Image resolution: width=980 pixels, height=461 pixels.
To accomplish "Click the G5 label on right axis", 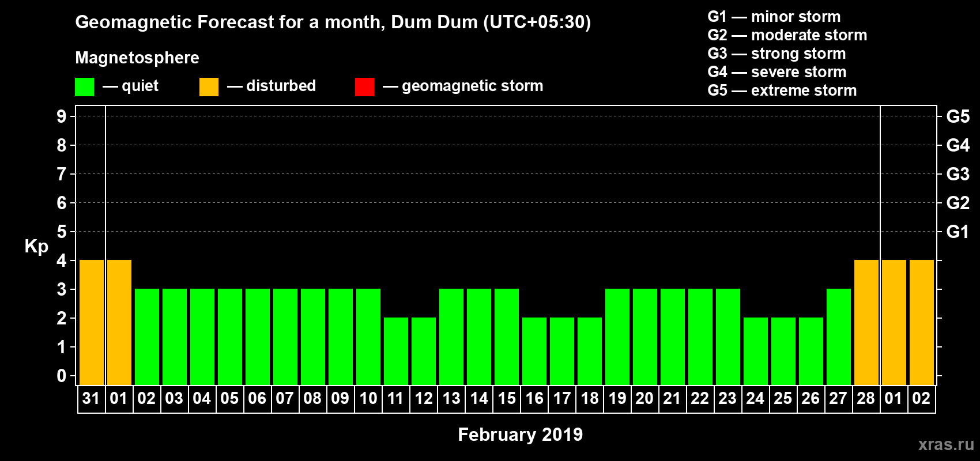I will pyautogui.click(x=958, y=116).
